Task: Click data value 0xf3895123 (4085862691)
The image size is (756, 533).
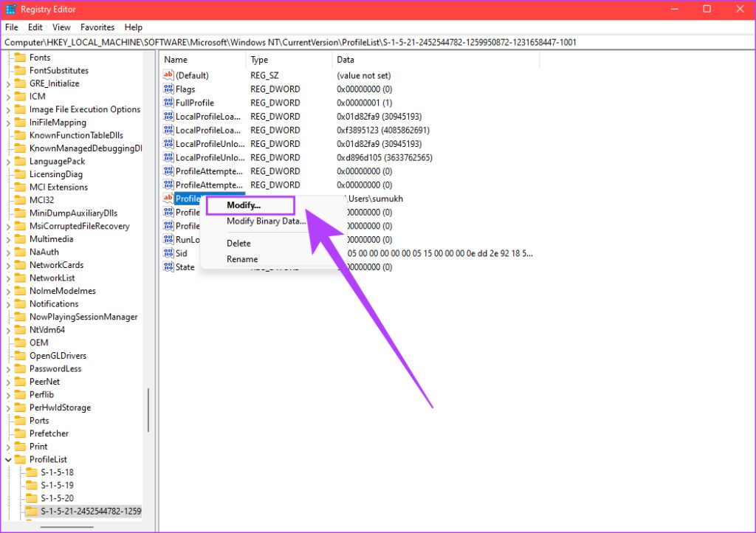Action: click(383, 130)
